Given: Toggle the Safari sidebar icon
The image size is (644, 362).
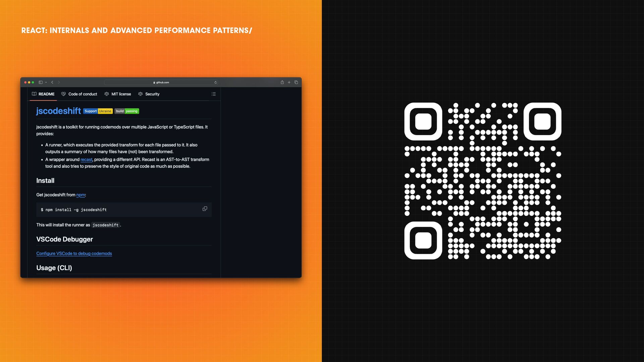Looking at the screenshot, I should tap(41, 82).
